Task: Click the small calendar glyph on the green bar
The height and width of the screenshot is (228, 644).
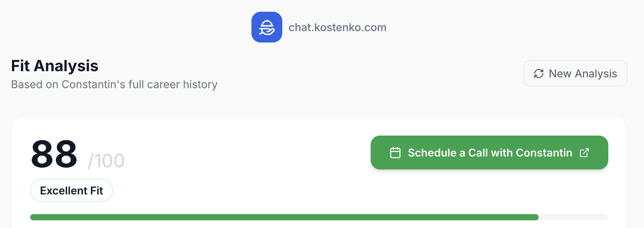Action: (395, 152)
